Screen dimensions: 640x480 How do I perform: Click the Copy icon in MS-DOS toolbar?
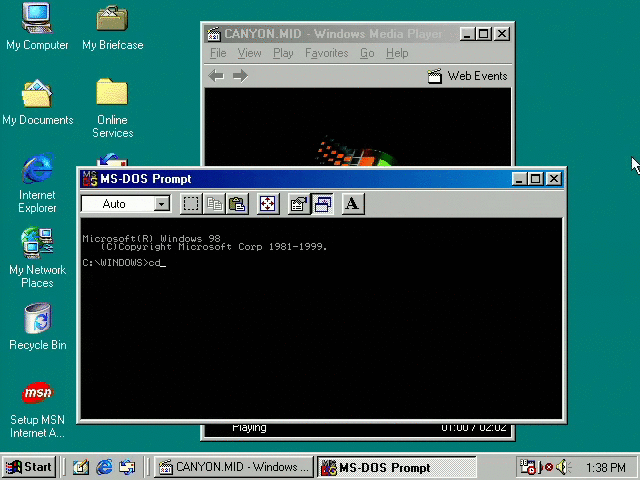214,204
